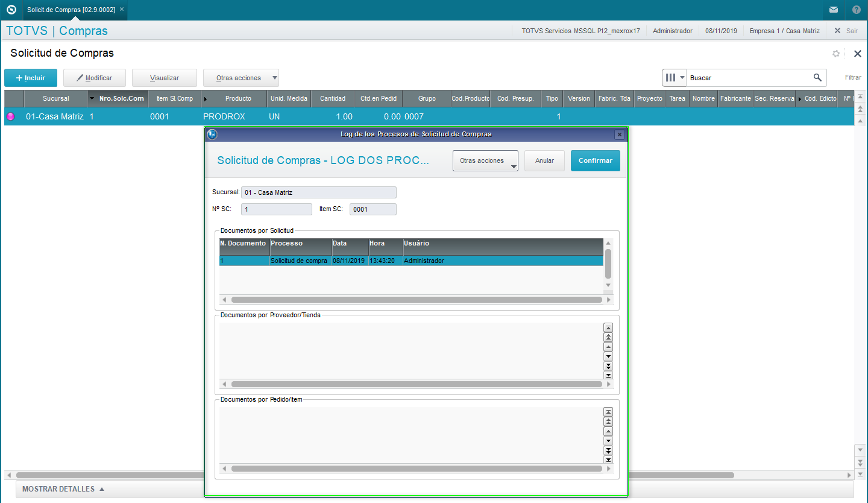This screenshot has height=503, width=868.
Task: Click the Administrador cell in dialog table
Action: 503,261
